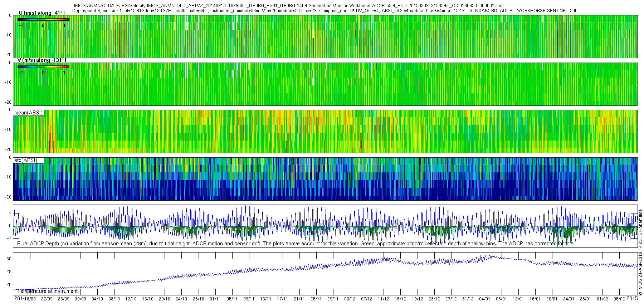Click the 31/12 date tick label
The image size is (644, 304).
[468, 299]
